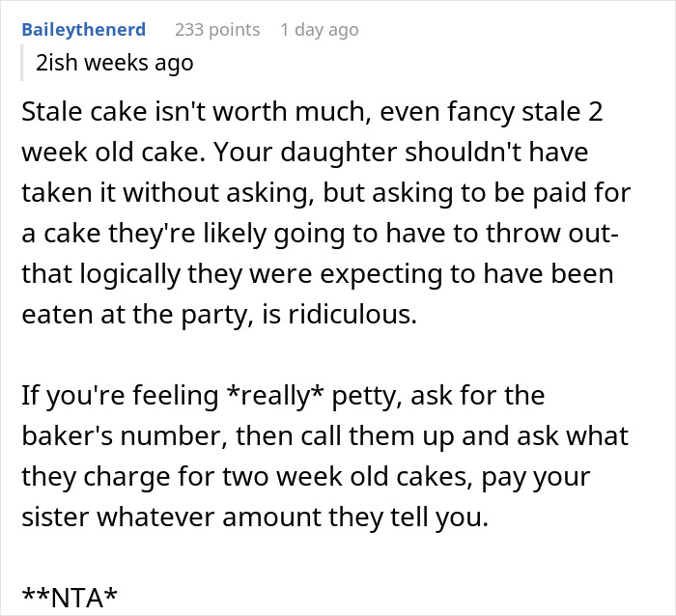This screenshot has height=616, width=676.
Task: Click the word 'ridiculous' ending the first paragraph
Action: point(352,314)
